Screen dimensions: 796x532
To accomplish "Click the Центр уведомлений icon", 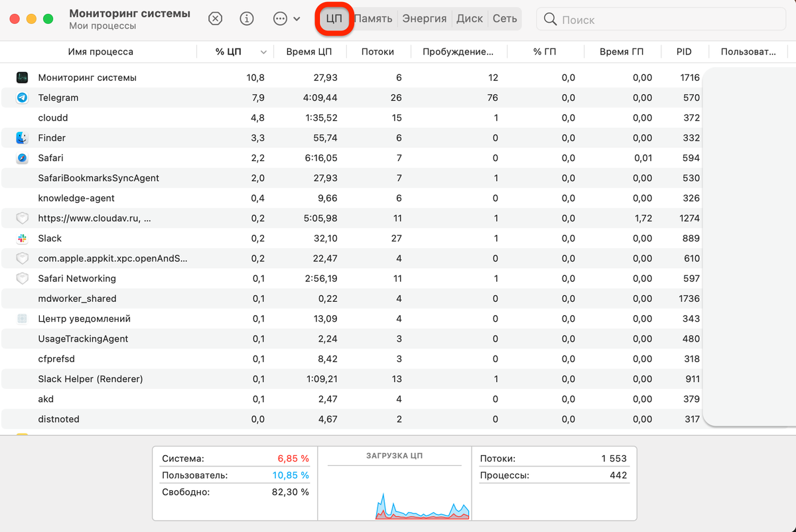I will [22, 319].
